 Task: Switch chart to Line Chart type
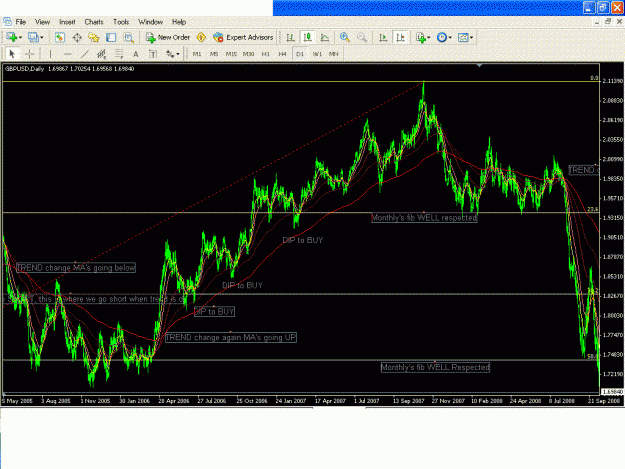coord(325,37)
